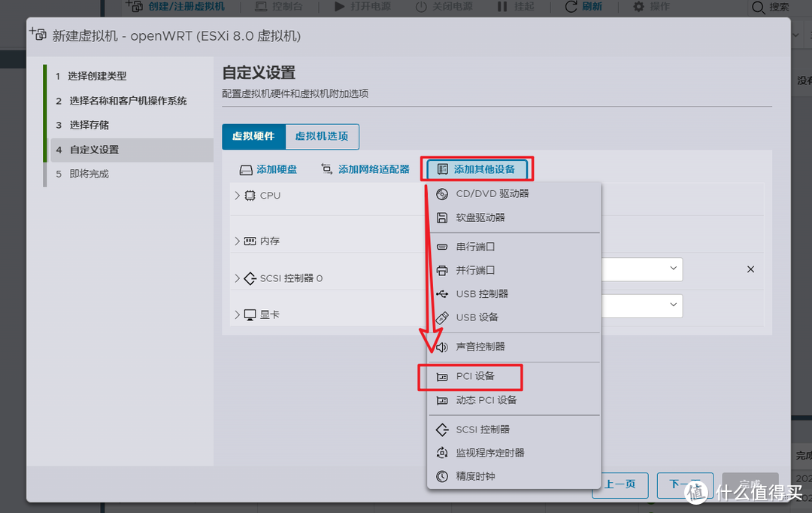
Task: Choose the 软盘驱动器 menu entry
Action: pos(514,217)
